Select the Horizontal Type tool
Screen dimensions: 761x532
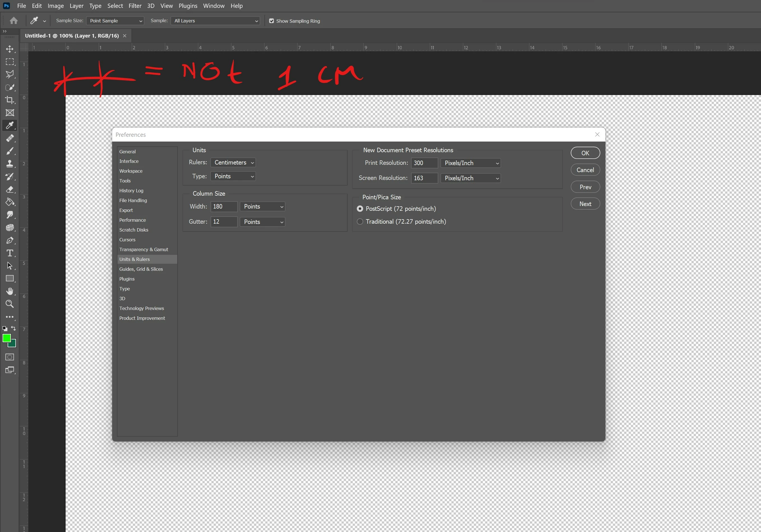(10, 253)
